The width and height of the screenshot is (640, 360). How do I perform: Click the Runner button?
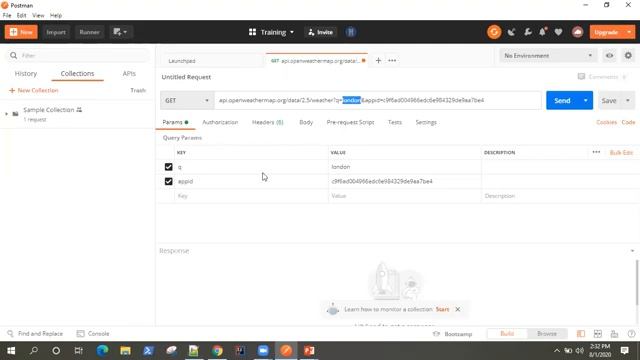pyautogui.click(x=89, y=32)
